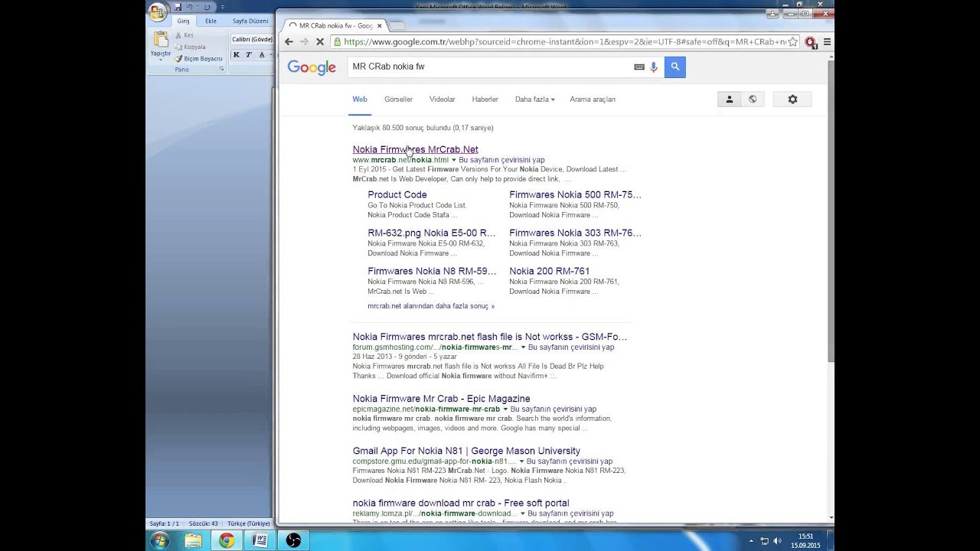This screenshot has width=980, height=551.
Task: Click the Word Office button orb
Action: [x=158, y=11]
